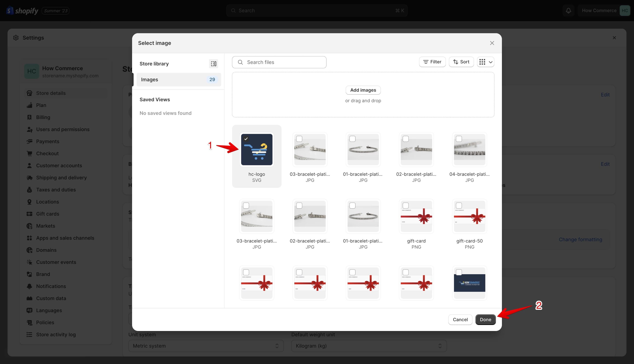The width and height of the screenshot is (634, 364).
Task: Click the Settings gear icon
Action: 16,38
